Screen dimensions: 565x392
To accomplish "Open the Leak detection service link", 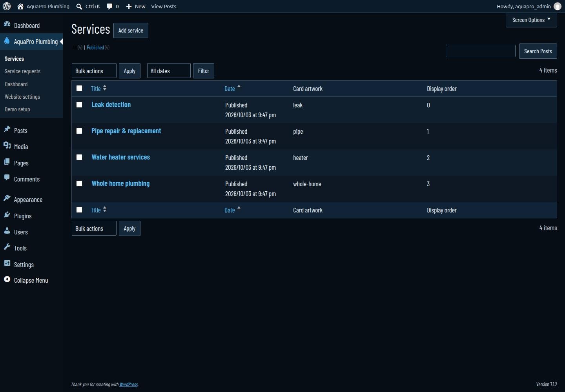I will pos(111,105).
